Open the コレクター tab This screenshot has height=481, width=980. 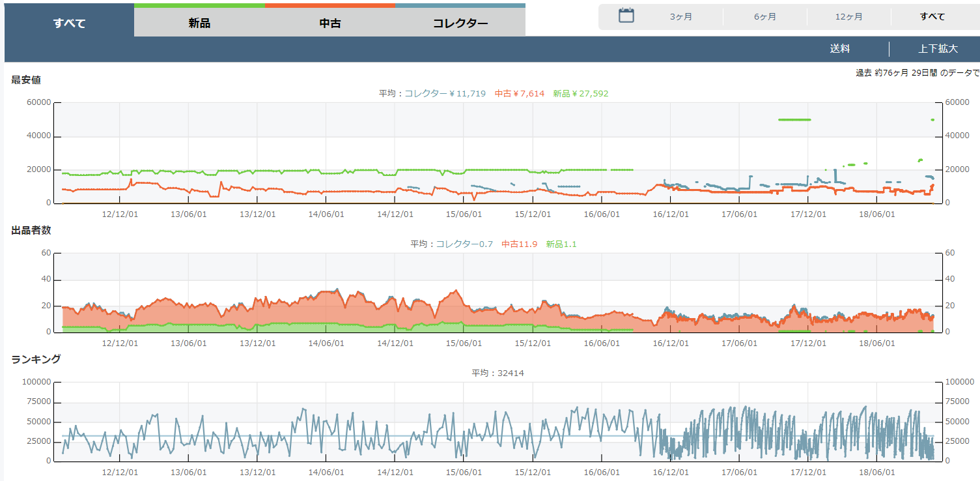[x=460, y=23]
